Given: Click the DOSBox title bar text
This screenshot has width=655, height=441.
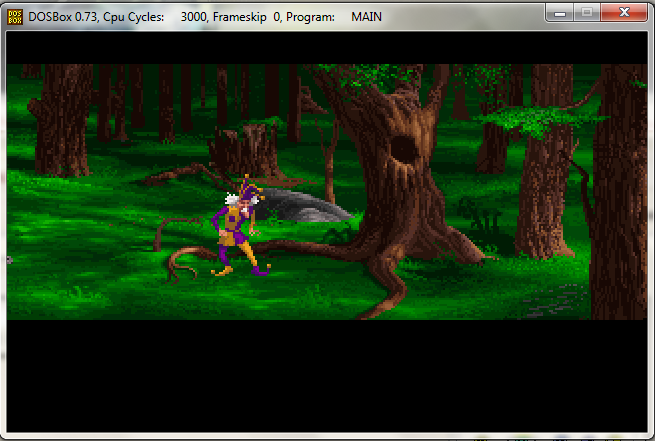Looking at the screenshot, I should point(205,17).
